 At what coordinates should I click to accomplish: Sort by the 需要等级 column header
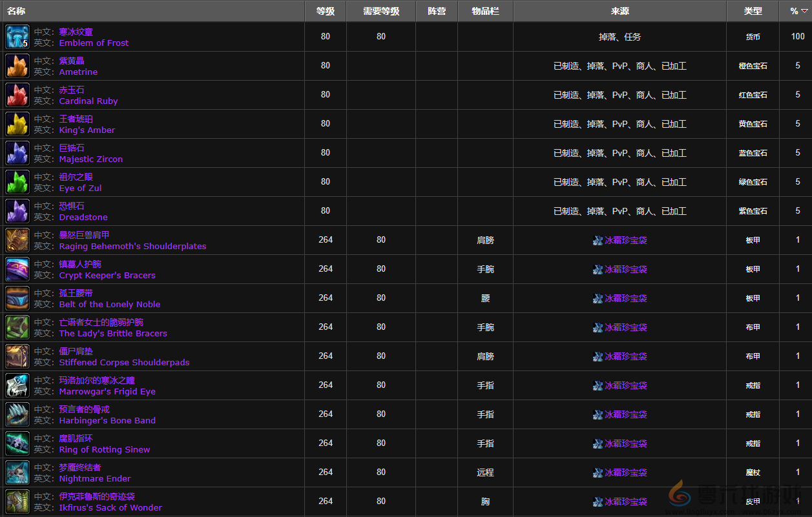tap(381, 11)
